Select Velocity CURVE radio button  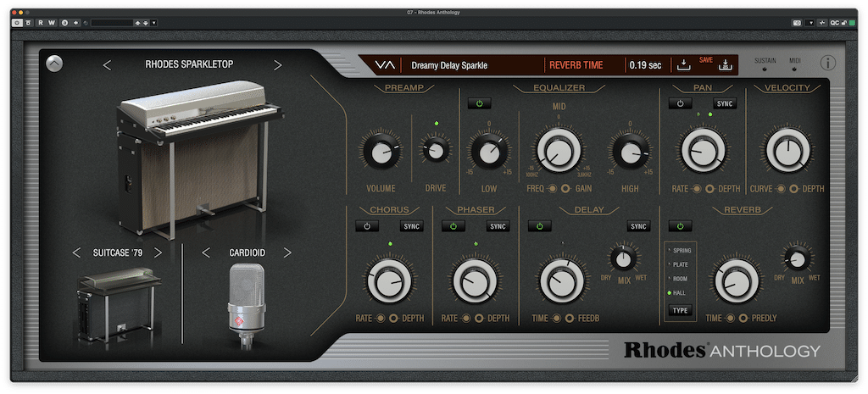[x=781, y=189]
